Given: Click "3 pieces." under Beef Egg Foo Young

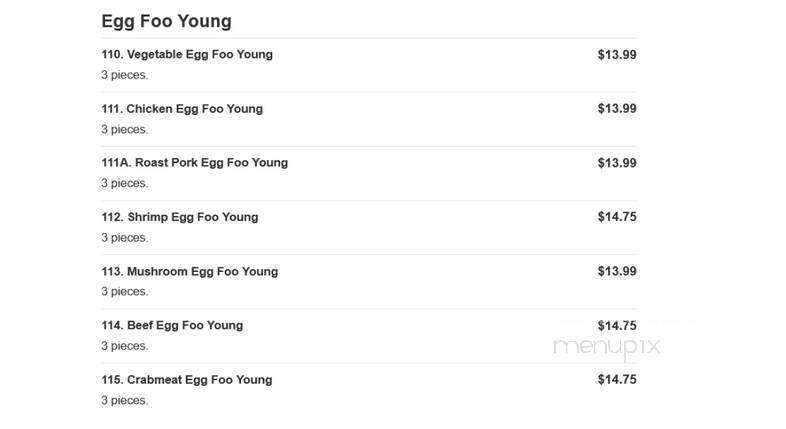Looking at the screenshot, I should 124,346.
